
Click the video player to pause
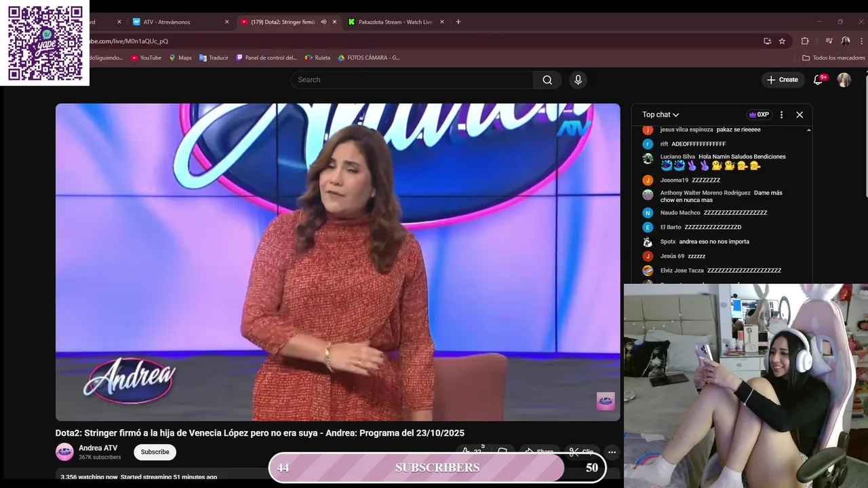(338, 262)
